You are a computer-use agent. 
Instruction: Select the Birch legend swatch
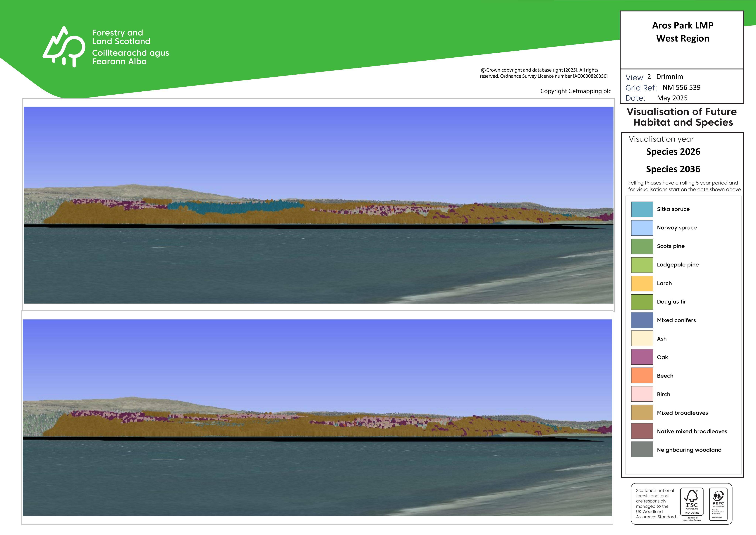point(642,394)
